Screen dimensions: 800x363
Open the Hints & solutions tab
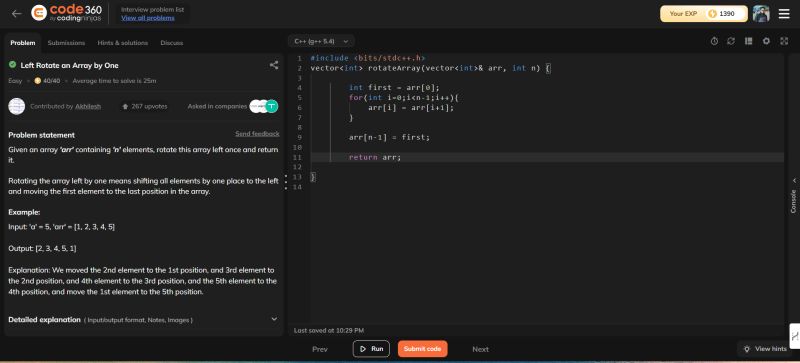[x=123, y=43]
